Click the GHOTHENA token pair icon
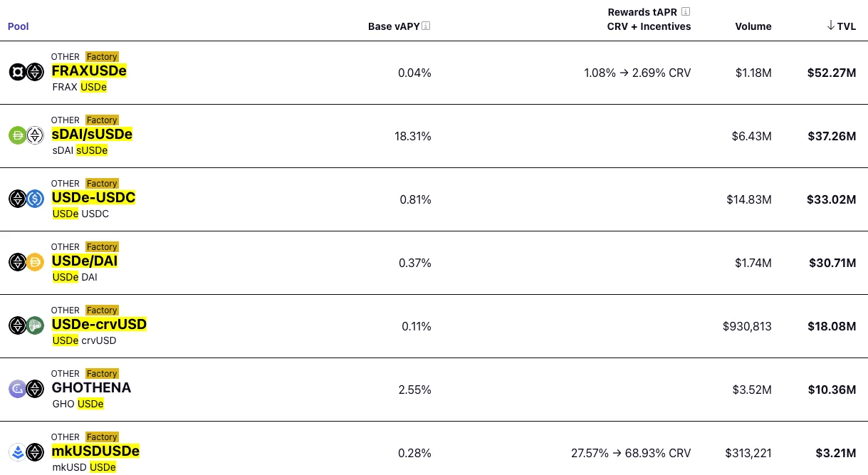The image size is (868, 475). (26, 389)
